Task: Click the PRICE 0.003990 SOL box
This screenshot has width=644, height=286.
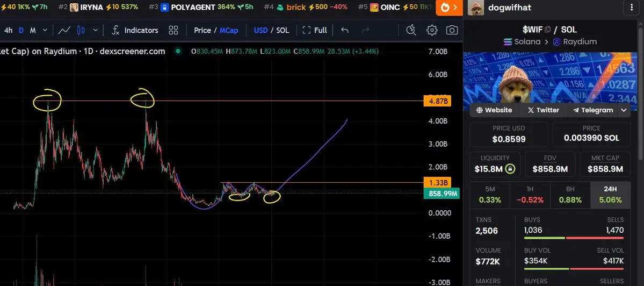Action: click(x=591, y=134)
